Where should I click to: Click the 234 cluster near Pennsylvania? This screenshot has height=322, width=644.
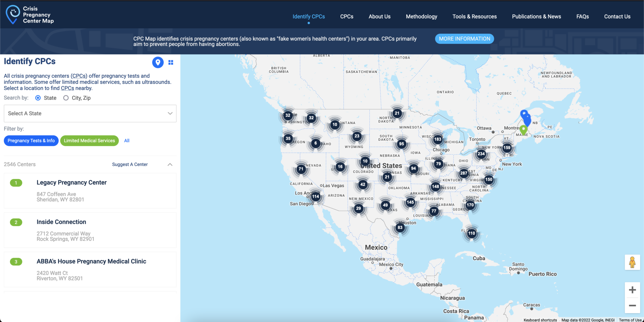pyautogui.click(x=481, y=154)
